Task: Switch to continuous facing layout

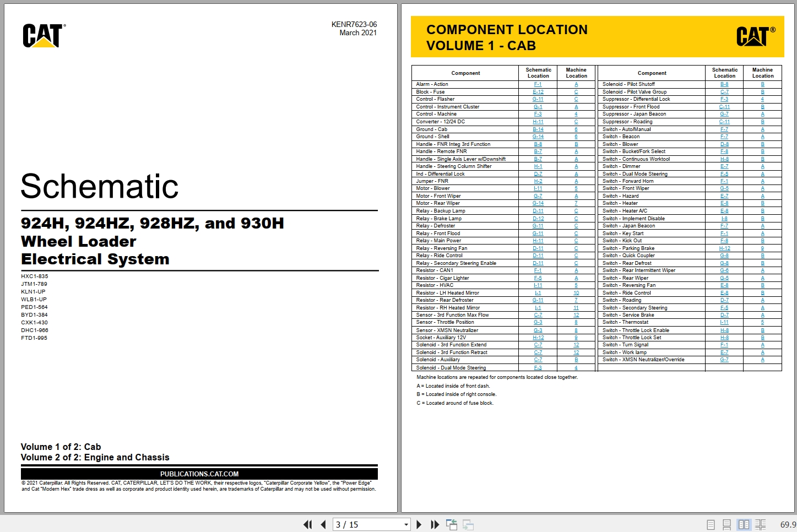Action: (x=761, y=525)
